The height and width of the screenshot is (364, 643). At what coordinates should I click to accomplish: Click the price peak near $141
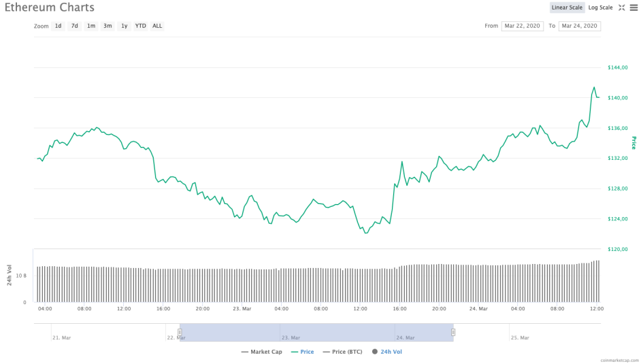tap(593, 87)
